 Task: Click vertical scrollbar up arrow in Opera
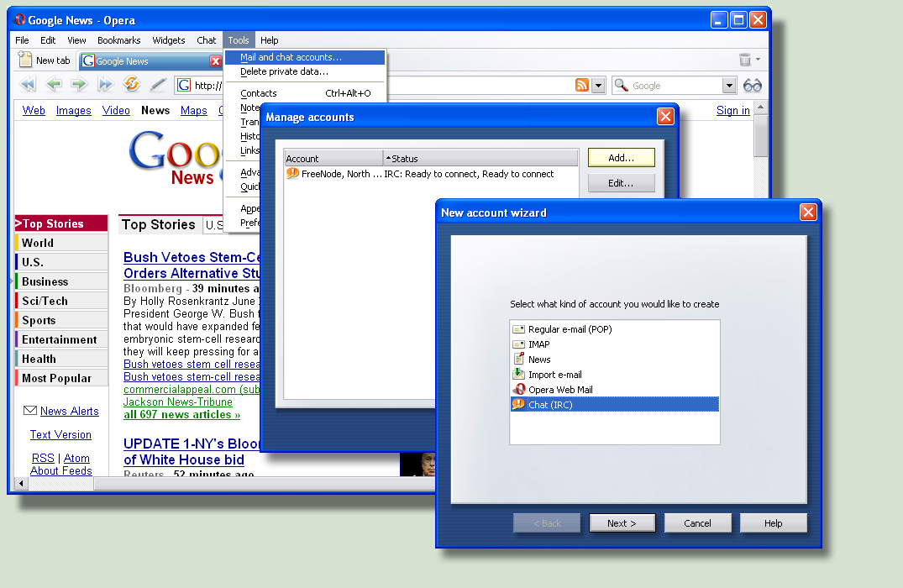click(760, 108)
